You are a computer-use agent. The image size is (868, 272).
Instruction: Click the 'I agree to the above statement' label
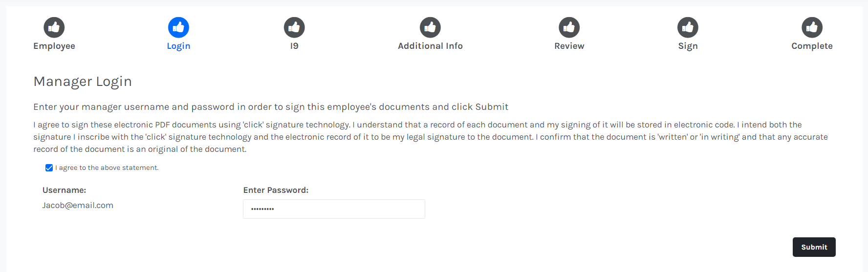(x=107, y=168)
